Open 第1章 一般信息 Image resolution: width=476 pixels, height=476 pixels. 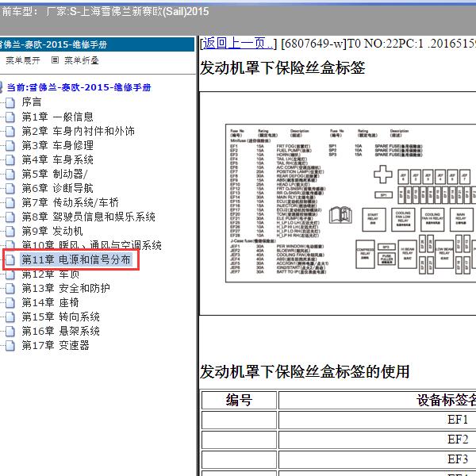(58, 117)
